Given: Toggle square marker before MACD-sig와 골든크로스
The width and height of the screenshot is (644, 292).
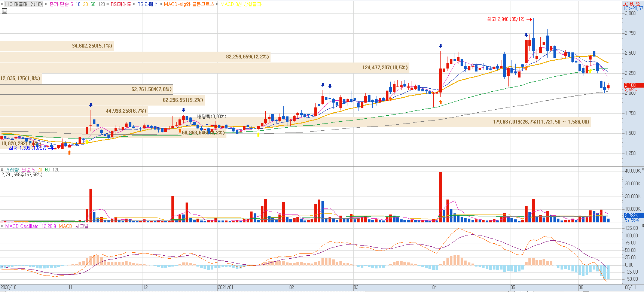Looking at the screenshot, I should tap(161, 4).
